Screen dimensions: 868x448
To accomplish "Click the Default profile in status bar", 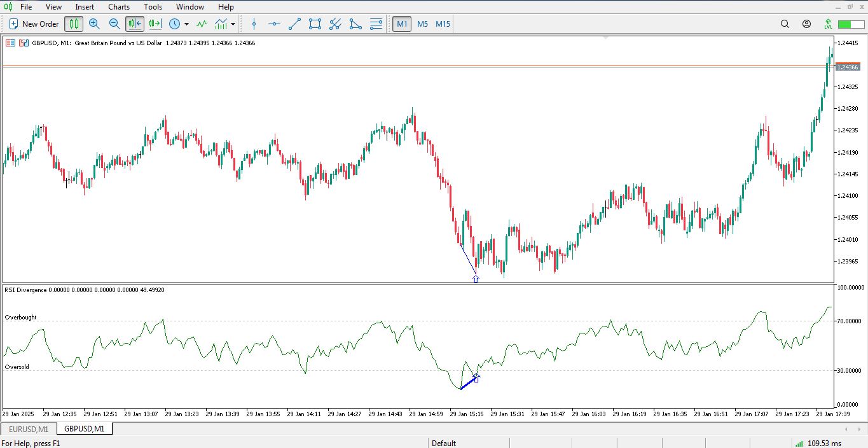I will (x=444, y=444).
